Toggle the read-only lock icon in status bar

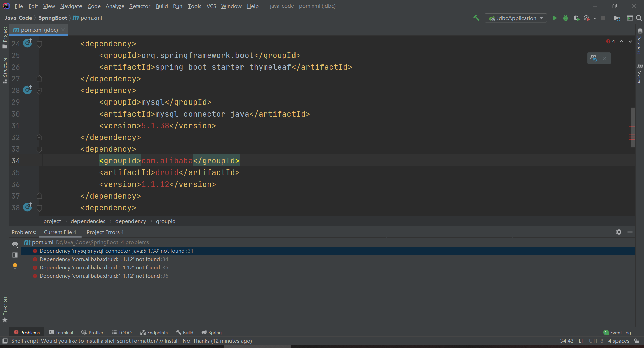[x=636, y=341]
